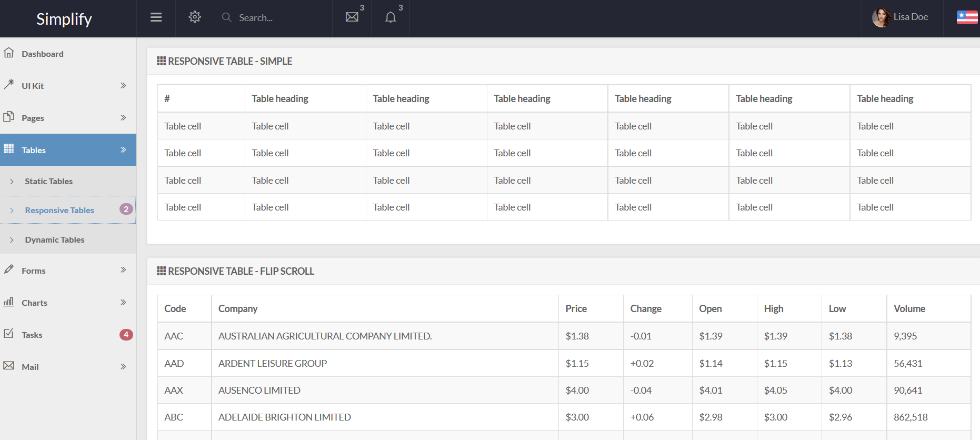Click the Charts bar graph icon
980x440 pixels.
(x=9, y=302)
